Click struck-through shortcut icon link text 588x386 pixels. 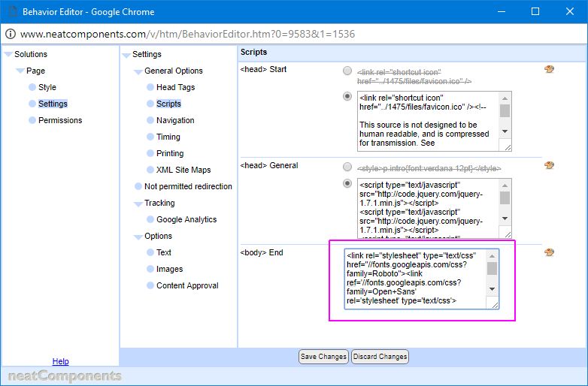click(414, 77)
